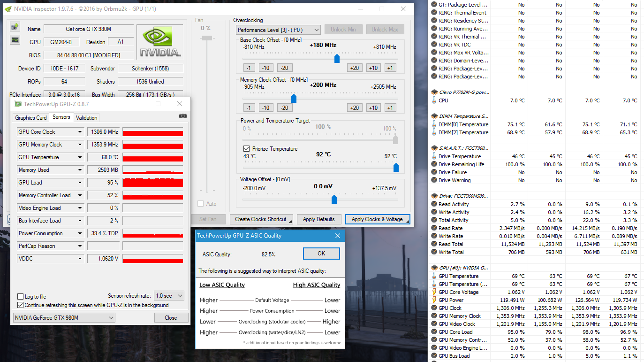Click the thermometer icon for Drive Temperature
Viewport: 644px width, 362px height.
(x=434, y=156)
